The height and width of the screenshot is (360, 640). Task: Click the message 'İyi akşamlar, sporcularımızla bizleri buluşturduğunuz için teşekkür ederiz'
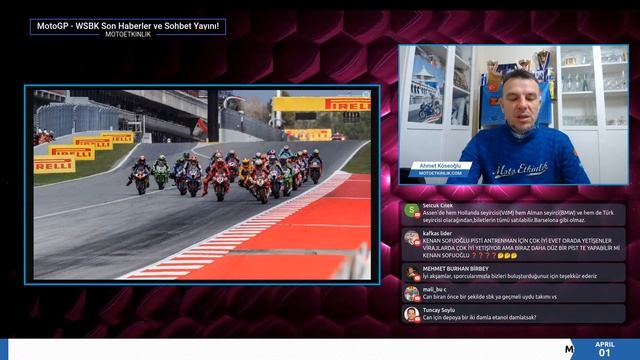(510, 276)
